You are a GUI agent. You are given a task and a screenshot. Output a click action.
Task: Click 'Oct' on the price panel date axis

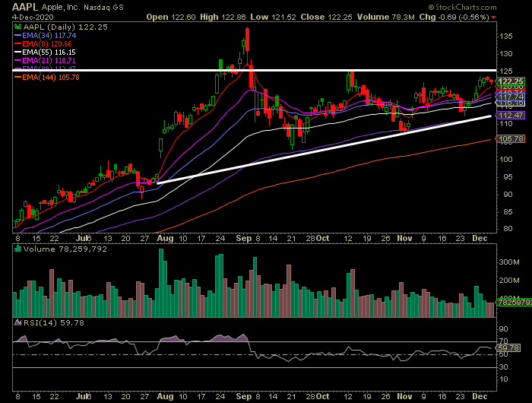click(323, 238)
